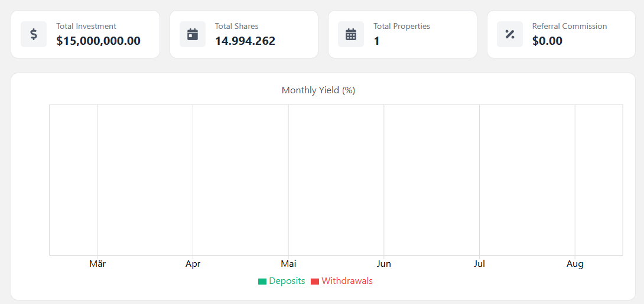Click the 14.994.262 shares value
Viewport: 644px width, 304px height.
pos(245,41)
